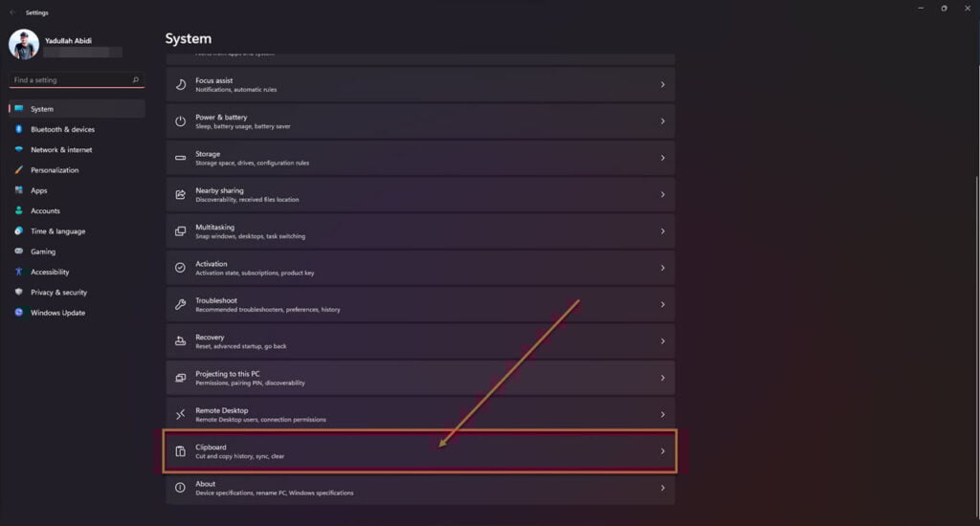This screenshot has width=980, height=526.
Task: Click the Gaming controller icon
Action: tap(19, 252)
